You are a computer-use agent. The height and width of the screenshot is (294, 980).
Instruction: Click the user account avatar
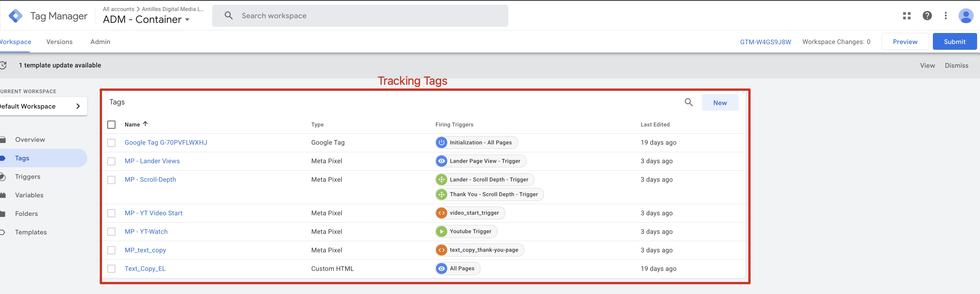[966, 16]
